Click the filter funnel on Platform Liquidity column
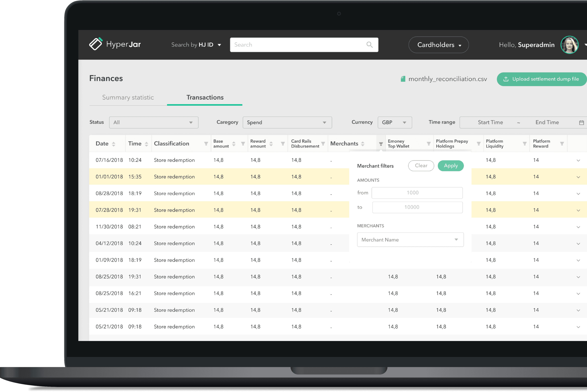This screenshot has height=392, width=587. [x=525, y=143]
